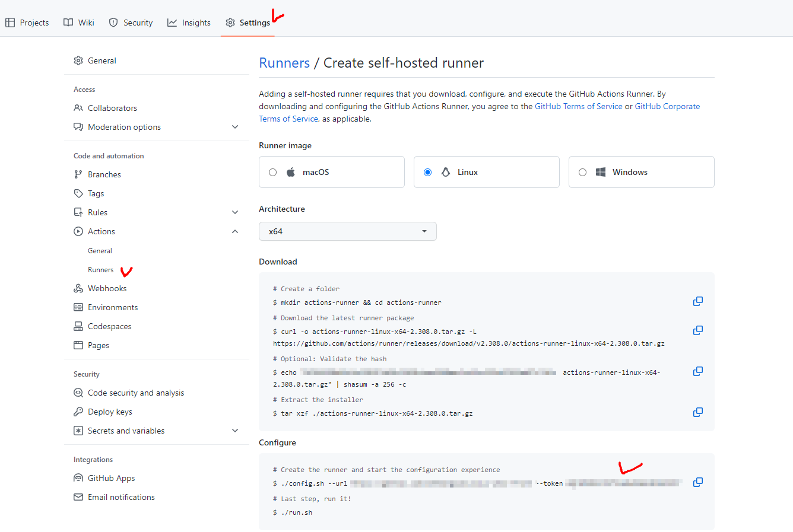Screen dimensions: 793x532
Task: Click the Rules icon in the sidebar
Action: point(78,212)
